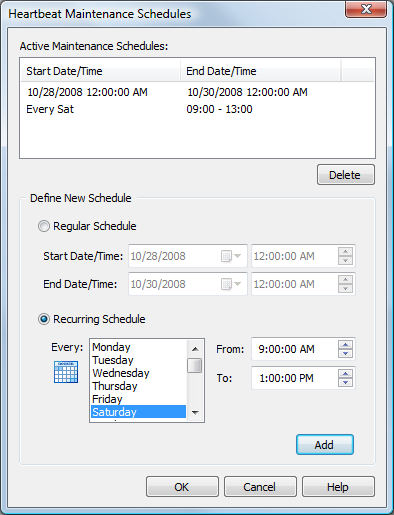Screen dimensions: 394x515
Task: Sort by Start Date/Time column header
Action: tap(101, 71)
